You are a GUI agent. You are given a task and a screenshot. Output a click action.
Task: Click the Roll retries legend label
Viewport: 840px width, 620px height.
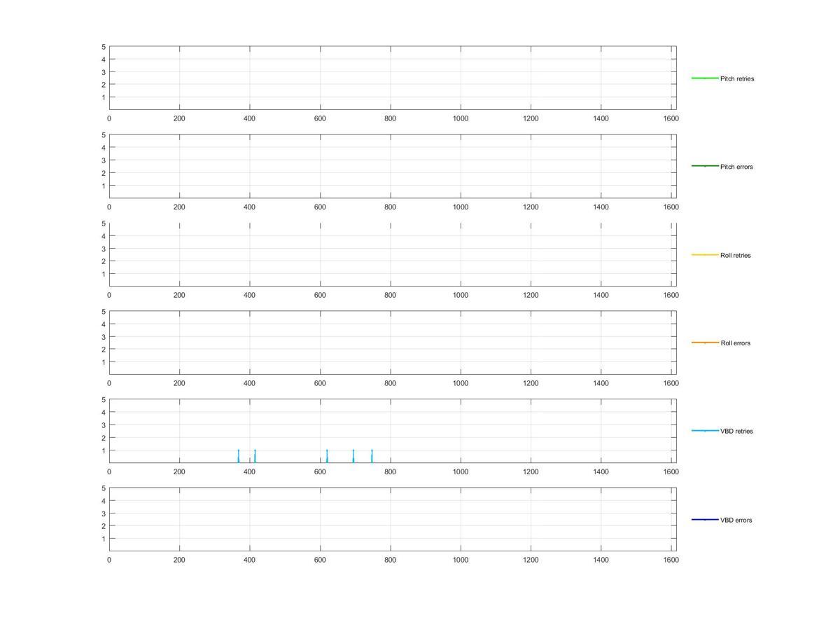tap(735, 255)
